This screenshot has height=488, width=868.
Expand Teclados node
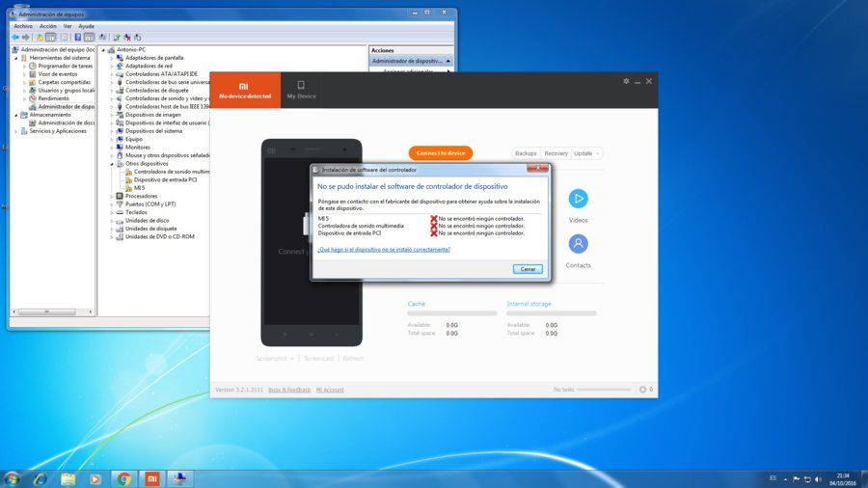click(x=112, y=212)
